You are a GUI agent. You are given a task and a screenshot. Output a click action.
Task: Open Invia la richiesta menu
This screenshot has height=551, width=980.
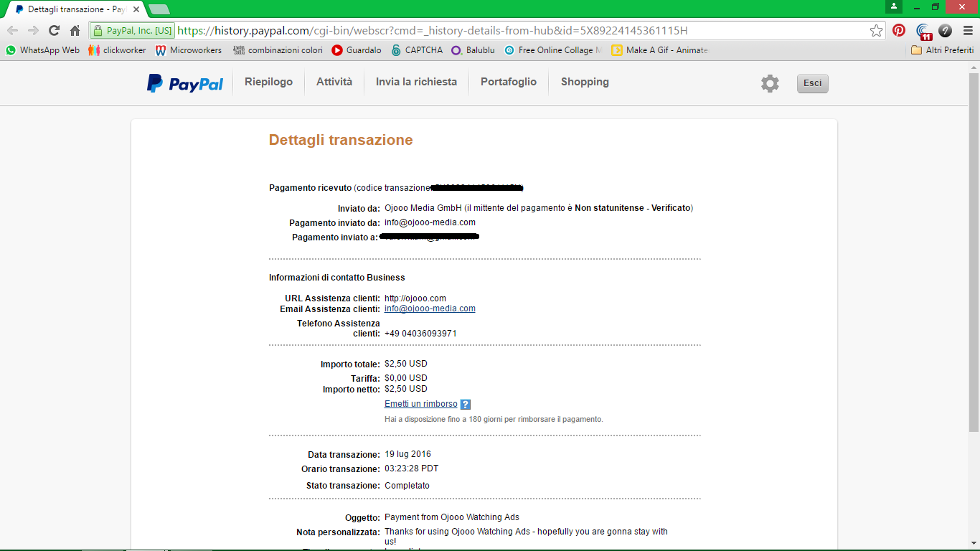click(x=416, y=82)
